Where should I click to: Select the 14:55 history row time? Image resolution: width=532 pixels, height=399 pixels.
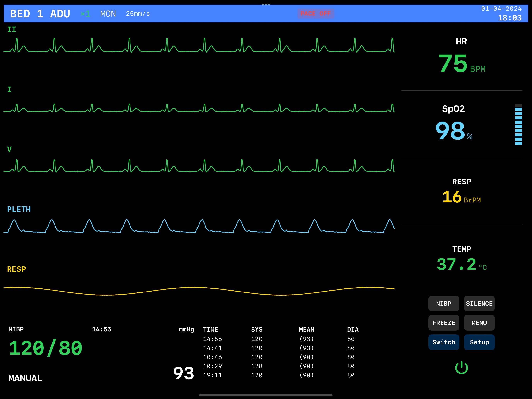point(212,339)
